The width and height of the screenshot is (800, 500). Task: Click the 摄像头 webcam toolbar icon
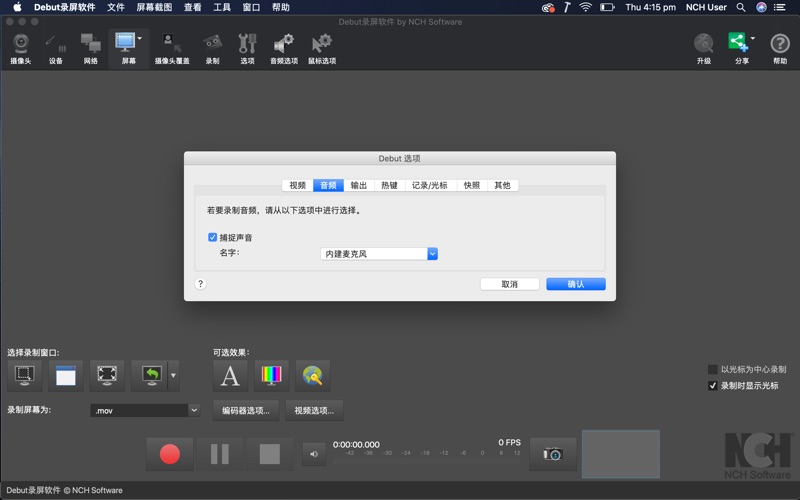pos(20,47)
